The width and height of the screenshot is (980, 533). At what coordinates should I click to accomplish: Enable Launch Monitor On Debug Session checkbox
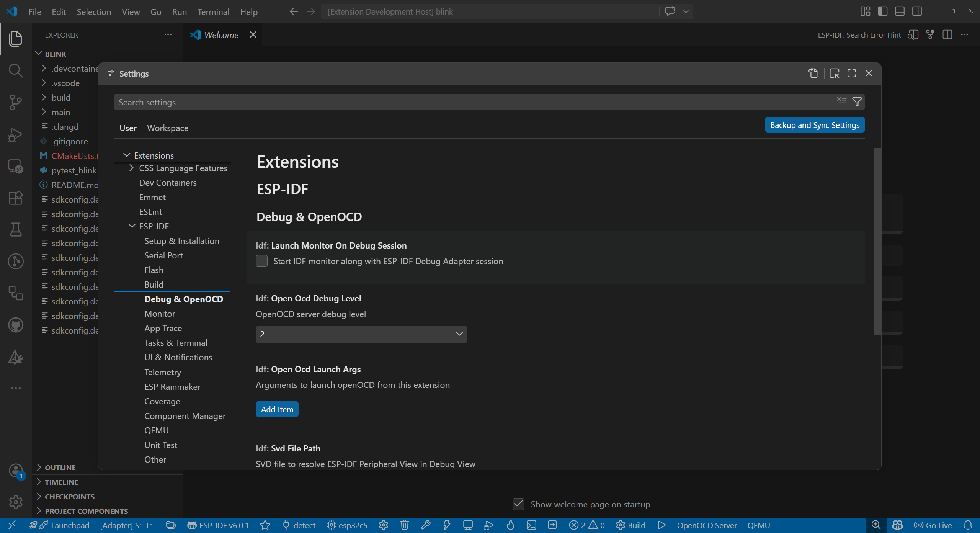[261, 261]
